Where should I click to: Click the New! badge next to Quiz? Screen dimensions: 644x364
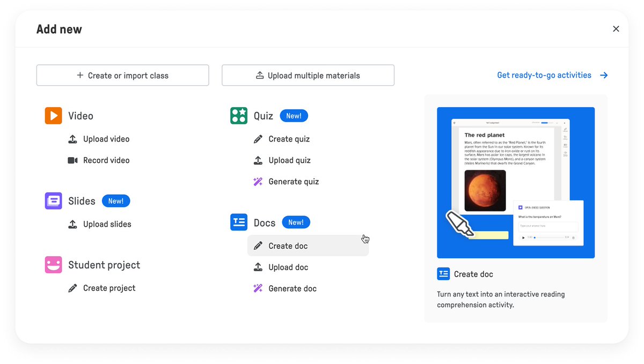[294, 116]
